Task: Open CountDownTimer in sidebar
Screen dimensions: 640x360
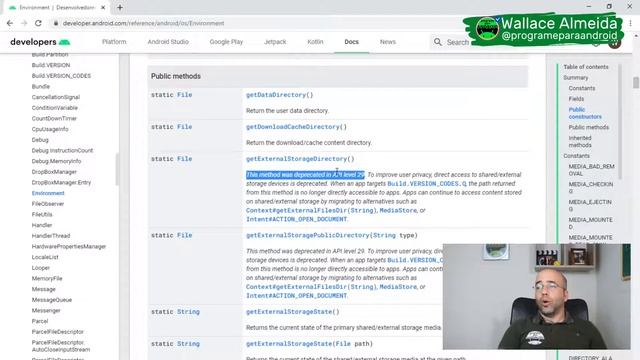Action: click(x=54, y=118)
